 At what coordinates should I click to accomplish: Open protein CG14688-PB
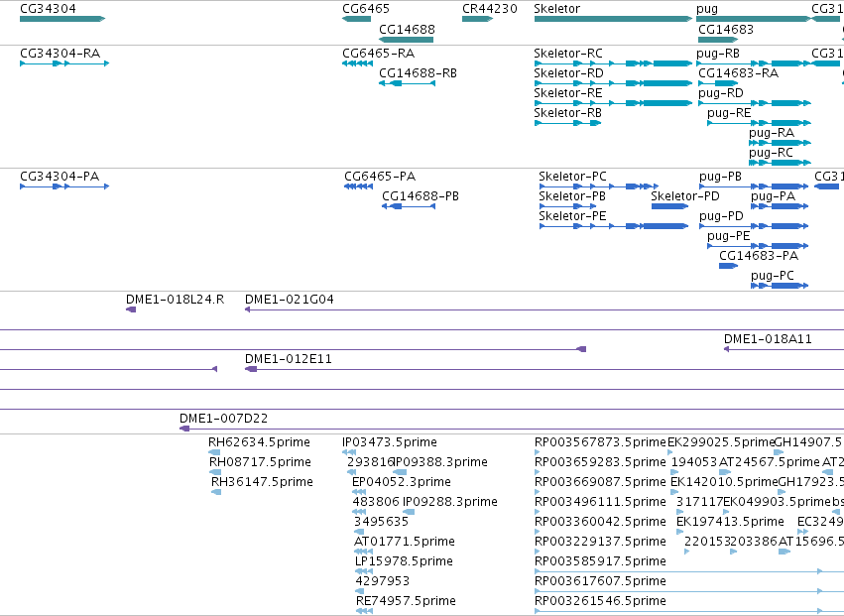[421, 196]
